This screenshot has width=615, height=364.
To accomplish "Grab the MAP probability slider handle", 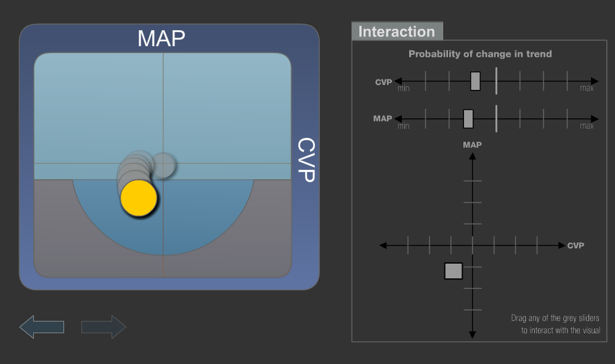I will point(468,119).
